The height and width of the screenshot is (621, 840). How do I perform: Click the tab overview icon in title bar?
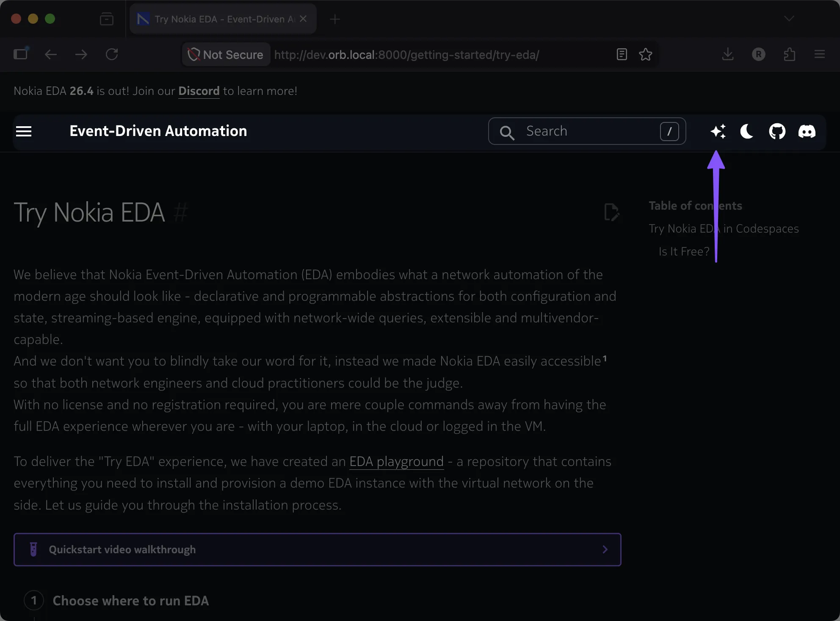pyautogui.click(x=107, y=19)
